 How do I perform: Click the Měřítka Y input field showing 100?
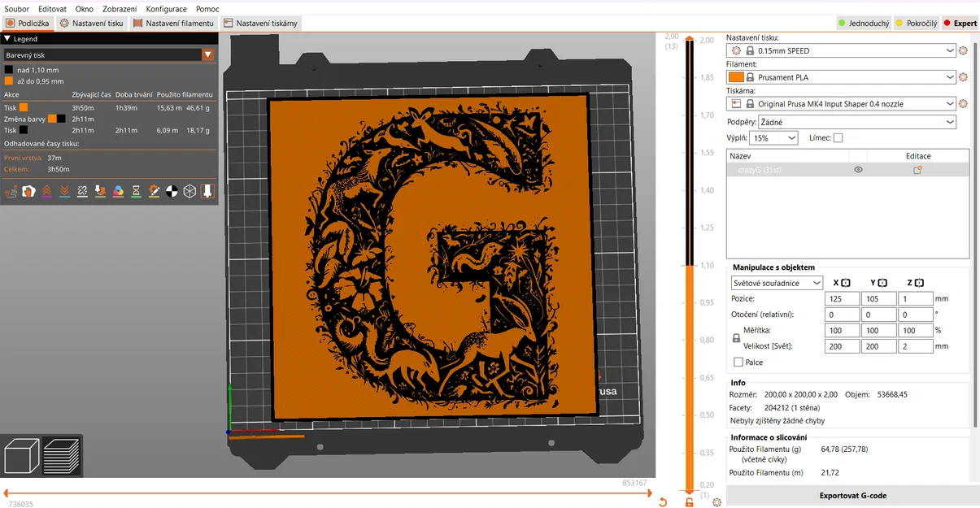pos(878,331)
